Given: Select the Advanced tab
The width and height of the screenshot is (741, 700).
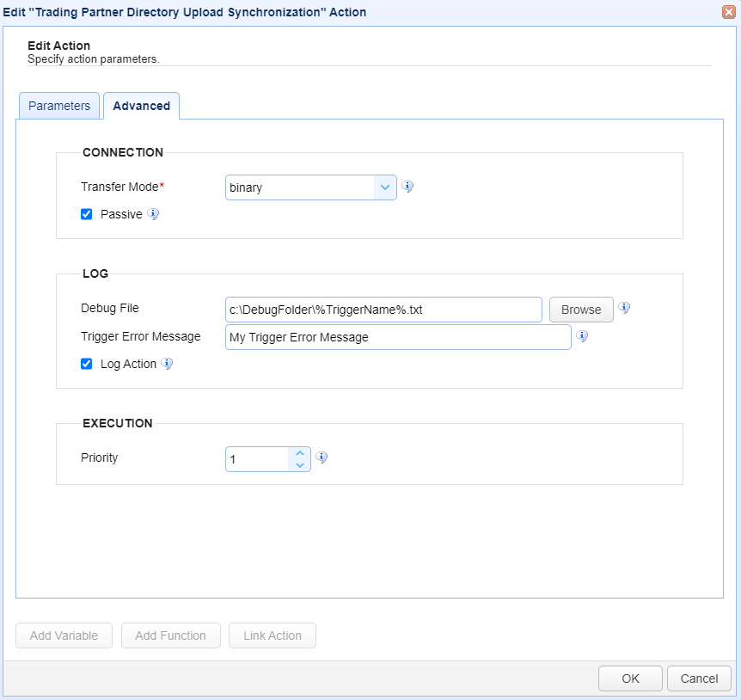Looking at the screenshot, I should point(141,106).
